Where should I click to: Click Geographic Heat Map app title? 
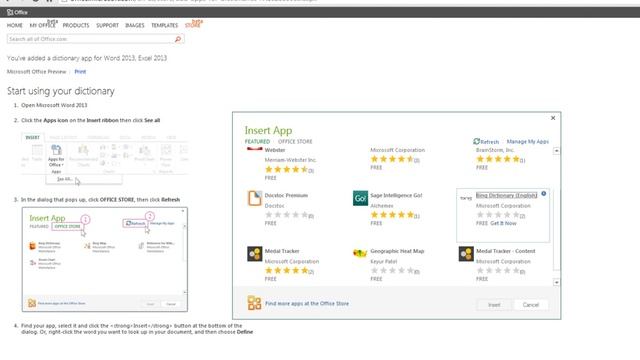coord(397,251)
